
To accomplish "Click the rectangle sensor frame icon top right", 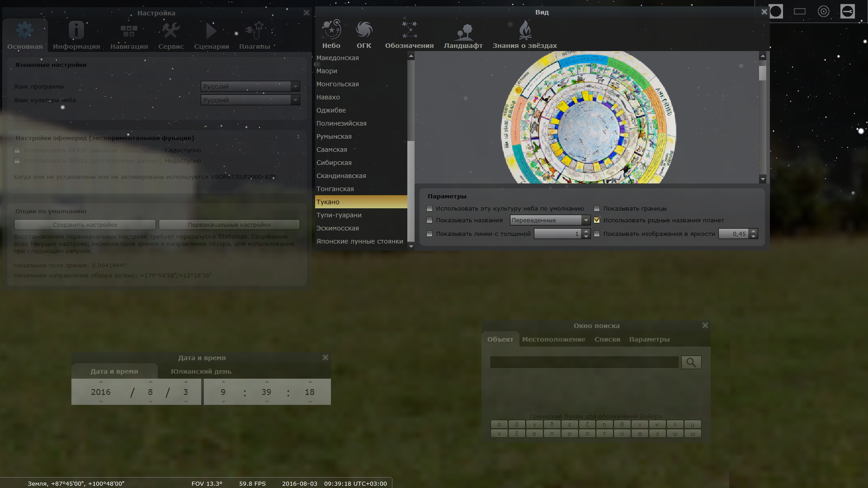I will pyautogui.click(x=800, y=11).
